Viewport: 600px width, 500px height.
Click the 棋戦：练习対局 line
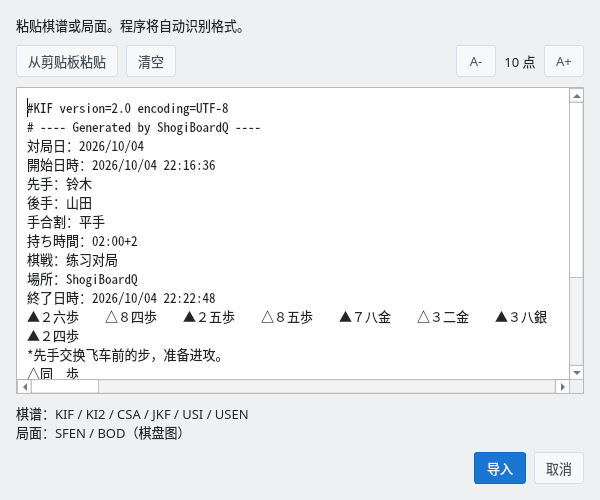(x=72, y=260)
